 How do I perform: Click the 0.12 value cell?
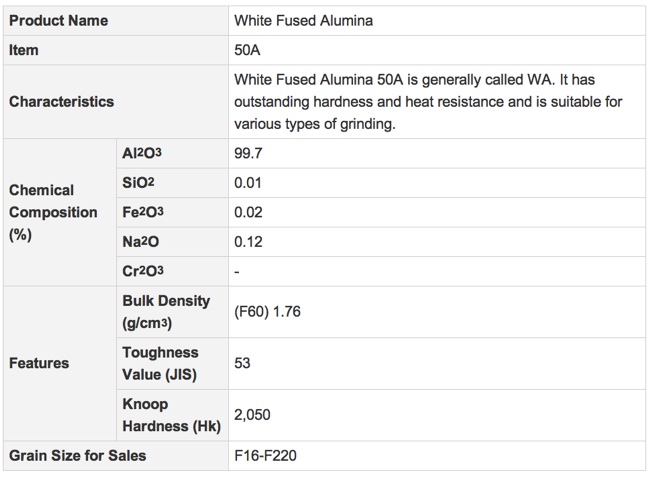(437, 242)
